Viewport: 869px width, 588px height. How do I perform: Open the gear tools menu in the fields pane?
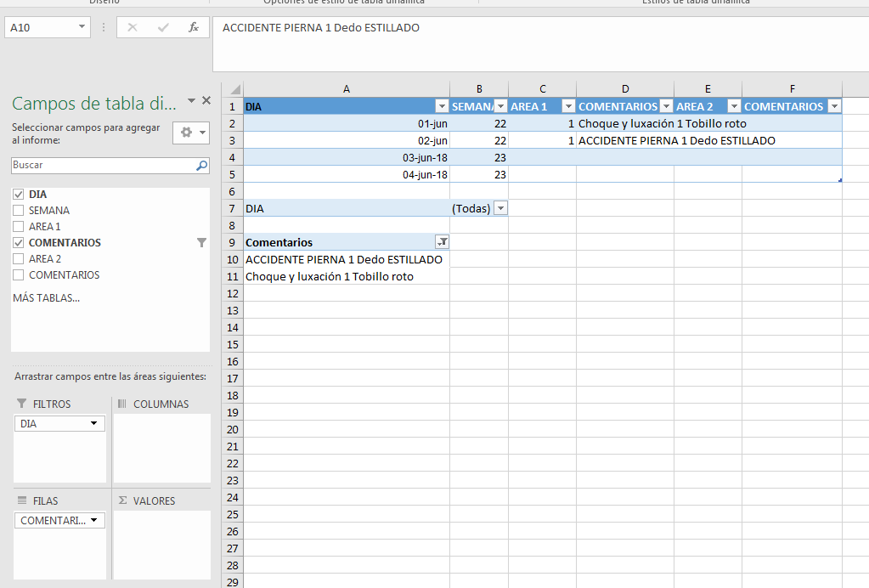pyautogui.click(x=191, y=133)
